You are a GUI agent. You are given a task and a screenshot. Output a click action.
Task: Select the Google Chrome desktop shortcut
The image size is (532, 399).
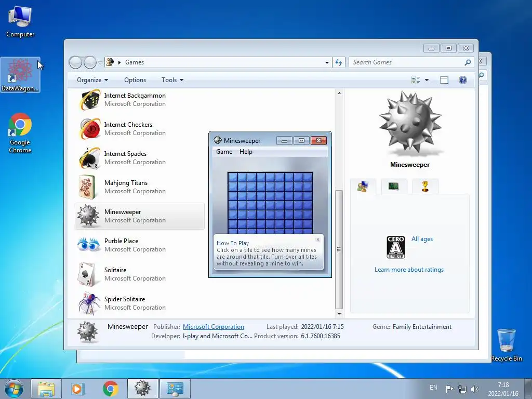point(20,133)
